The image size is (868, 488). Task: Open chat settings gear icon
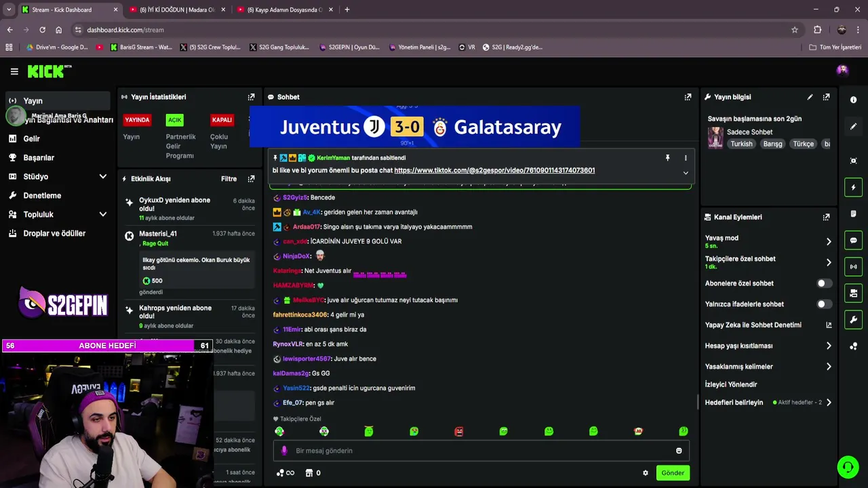point(646,473)
